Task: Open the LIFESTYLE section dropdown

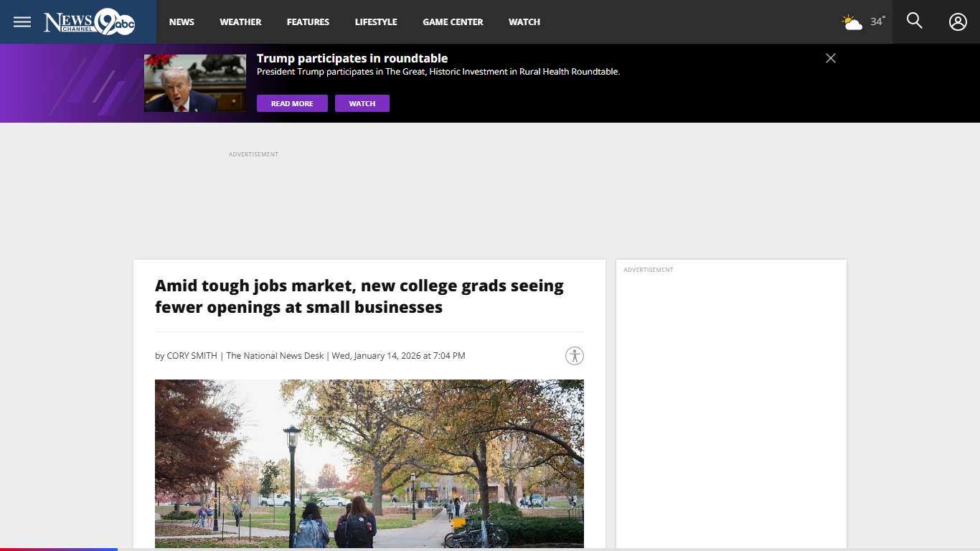Action: click(375, 22)
